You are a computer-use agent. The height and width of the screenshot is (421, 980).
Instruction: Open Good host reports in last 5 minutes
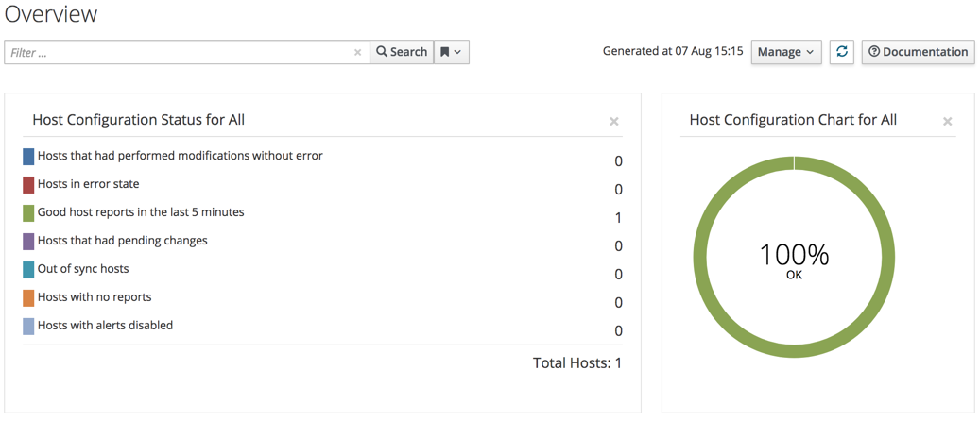pyautogui.click(x=141, y=212)
